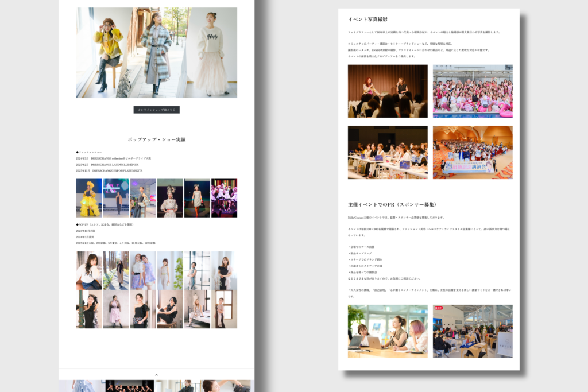Open the pink-haired woman at laptop photo
The width and height of the screenshot is (588, 392).
tap(388, 331)
